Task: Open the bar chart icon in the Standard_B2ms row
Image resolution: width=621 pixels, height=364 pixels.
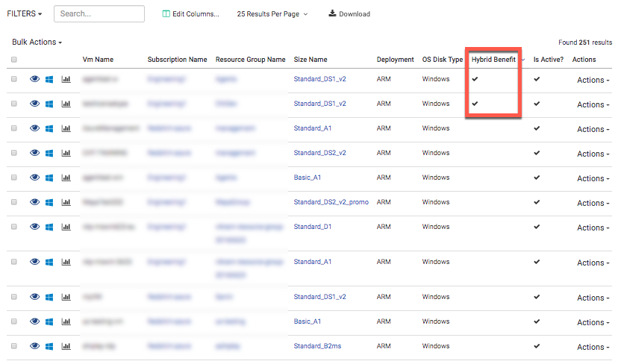Action: (x=66, y=346)
